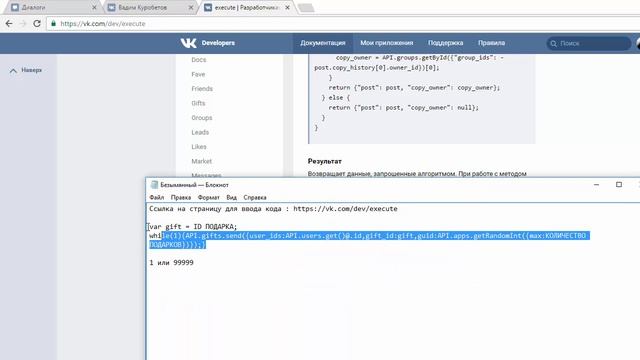640x360 pixels.
Task: Click the green padlock in the address bar
Action: 53,24
